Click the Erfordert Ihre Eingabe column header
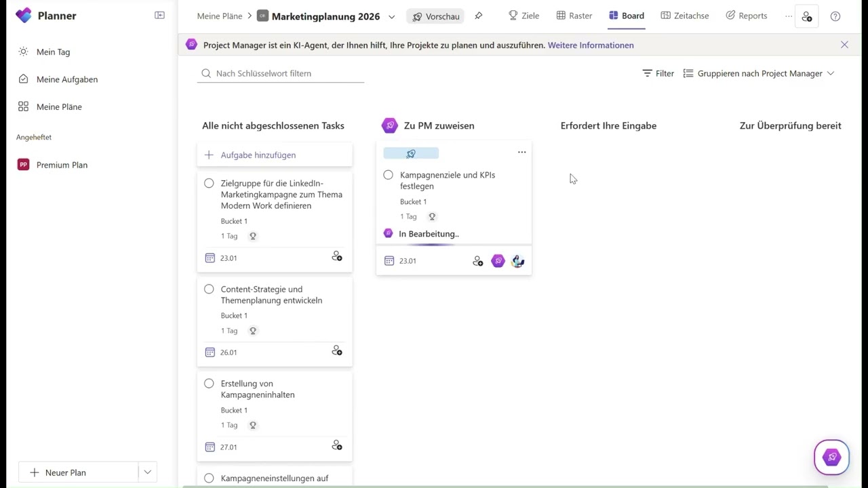 [608, 125]
